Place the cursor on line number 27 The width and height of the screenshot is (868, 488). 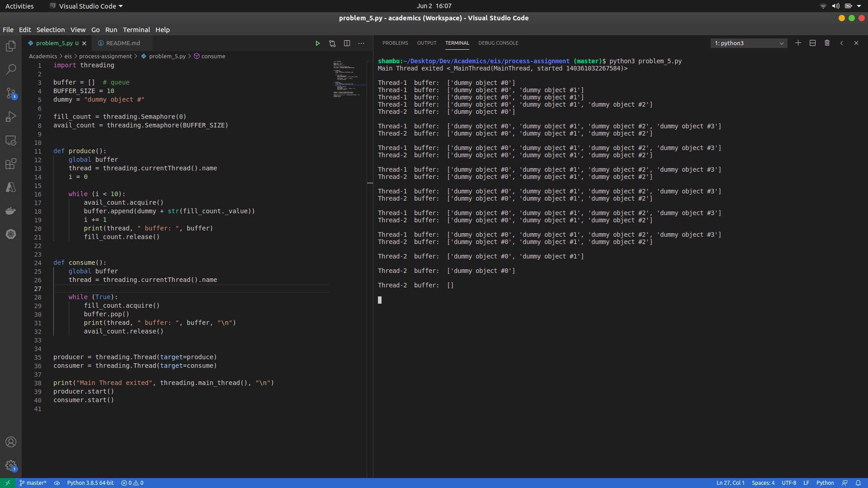pos(38,289)
